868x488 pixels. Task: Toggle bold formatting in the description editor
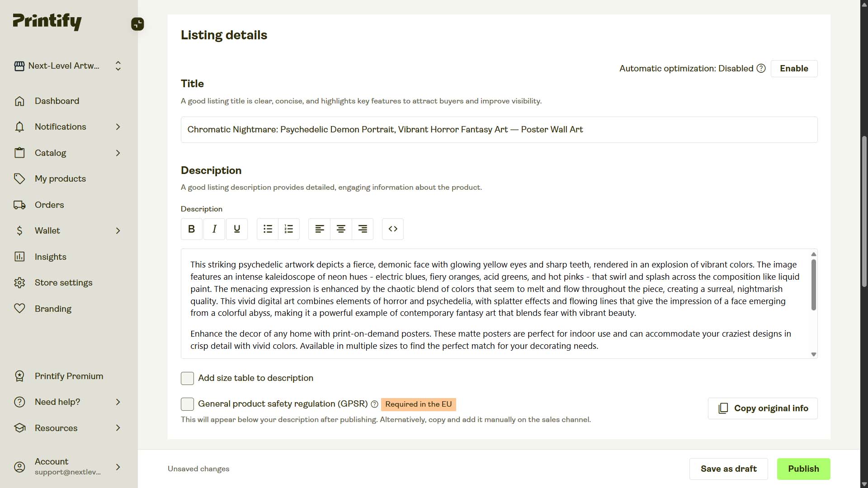pyautogui.click(x=191, y=229)
